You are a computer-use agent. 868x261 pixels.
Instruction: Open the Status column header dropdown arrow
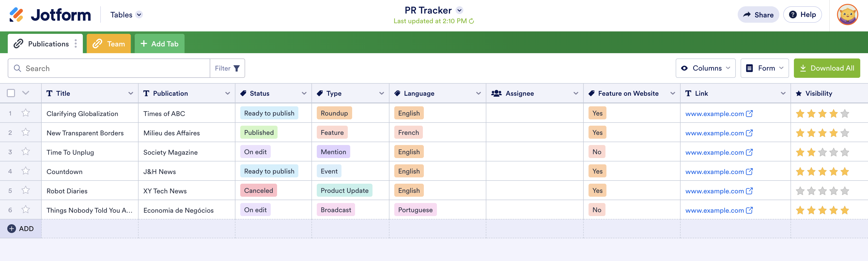304,94
